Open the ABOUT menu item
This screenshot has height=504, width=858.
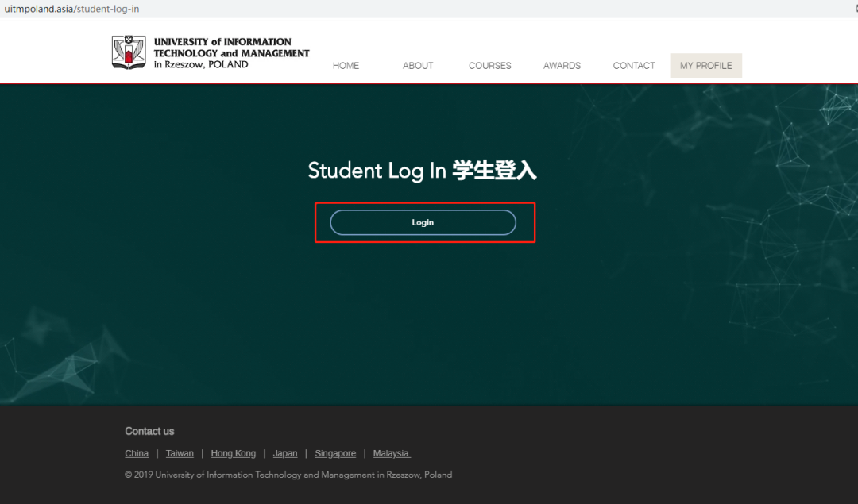[x=418, y=66]
